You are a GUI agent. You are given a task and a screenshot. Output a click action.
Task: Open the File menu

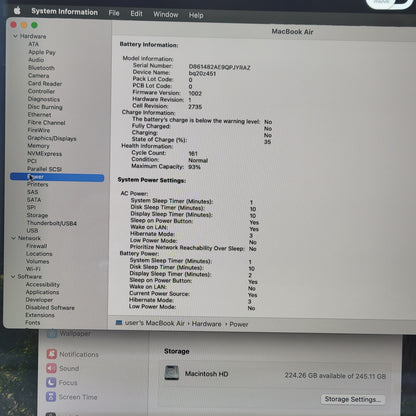pos(114,13)
